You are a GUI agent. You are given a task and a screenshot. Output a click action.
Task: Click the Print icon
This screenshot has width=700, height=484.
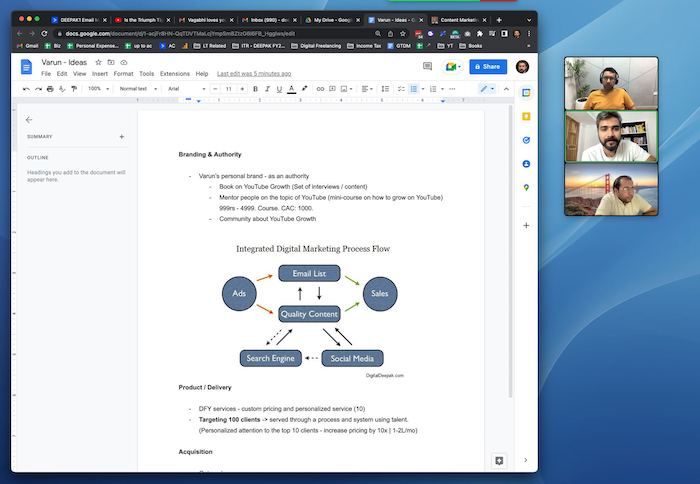49,89
